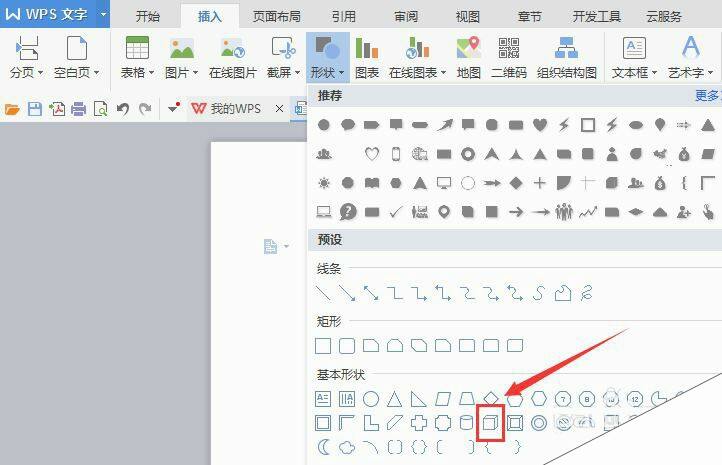Select the double-arrow line shape

point(371,293)
